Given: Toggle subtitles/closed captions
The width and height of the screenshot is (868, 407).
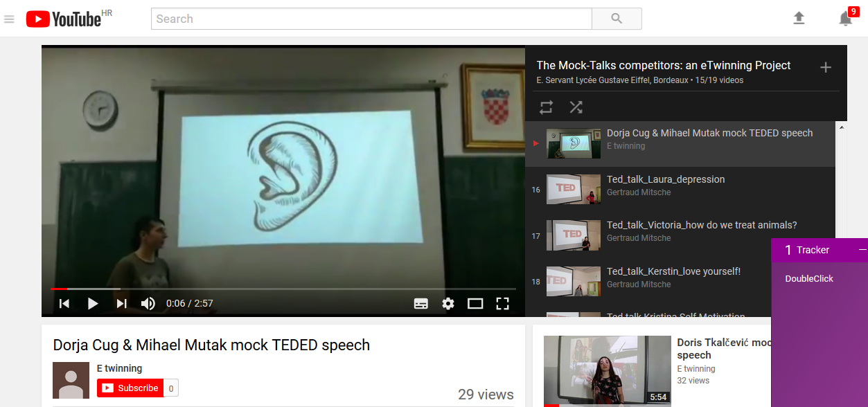Looking at the screenshot, I should (420, 303).
